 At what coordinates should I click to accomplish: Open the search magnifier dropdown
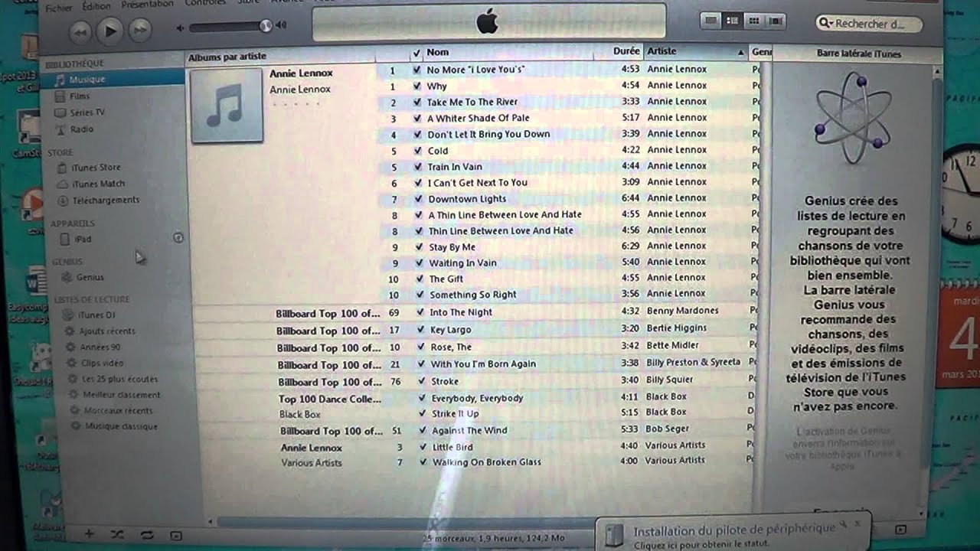[x=826, y=24]
